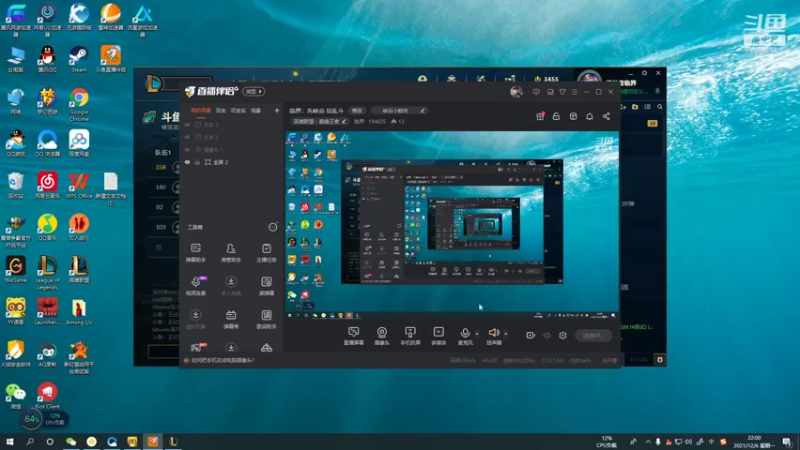
Task: Add a multimedia source
Action: click(x=438, y=336)
